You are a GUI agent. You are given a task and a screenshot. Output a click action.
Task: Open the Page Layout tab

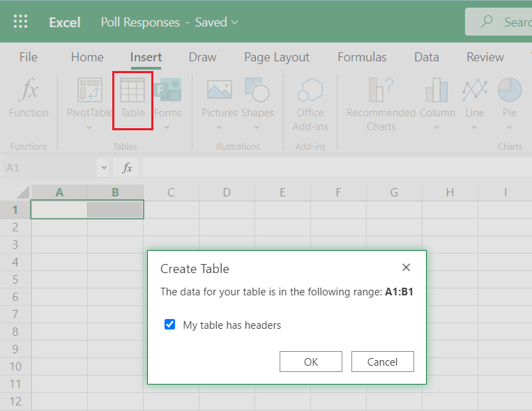(277, 57)
